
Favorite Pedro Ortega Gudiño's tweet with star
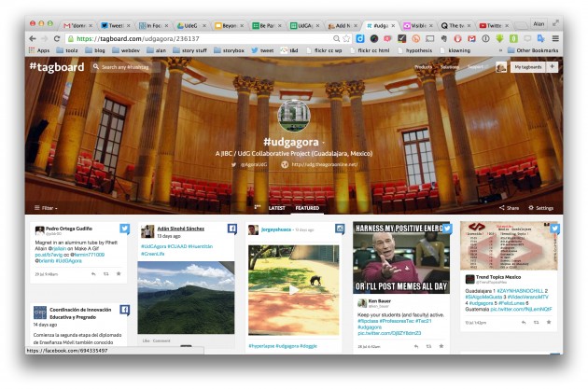click(x=119, y=274)
